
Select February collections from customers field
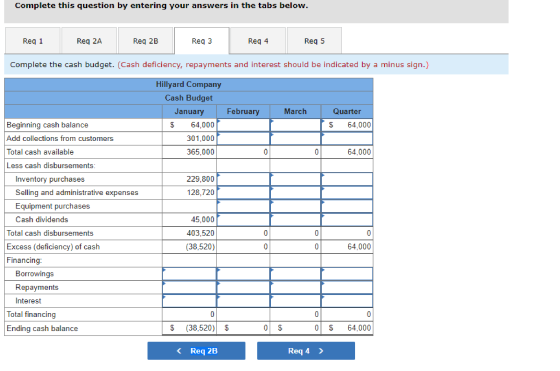point(243,139)
